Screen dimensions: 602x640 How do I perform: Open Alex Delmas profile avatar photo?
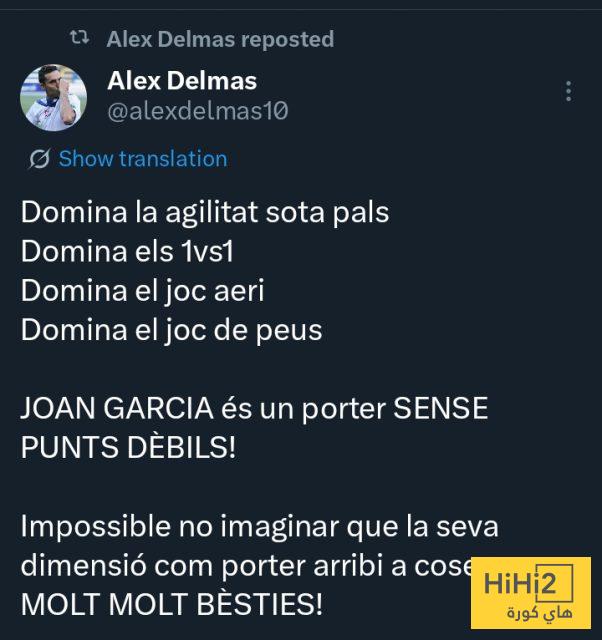(x=52, y=97)
